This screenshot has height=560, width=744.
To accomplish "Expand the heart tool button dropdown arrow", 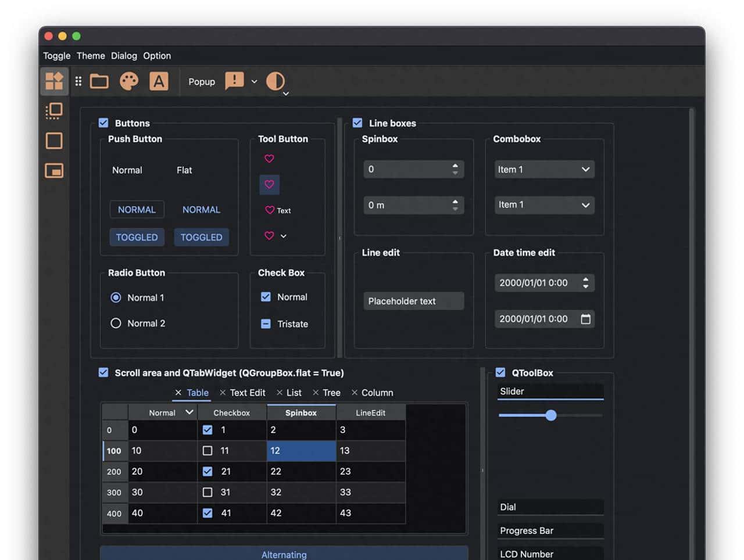I will 284,236.
